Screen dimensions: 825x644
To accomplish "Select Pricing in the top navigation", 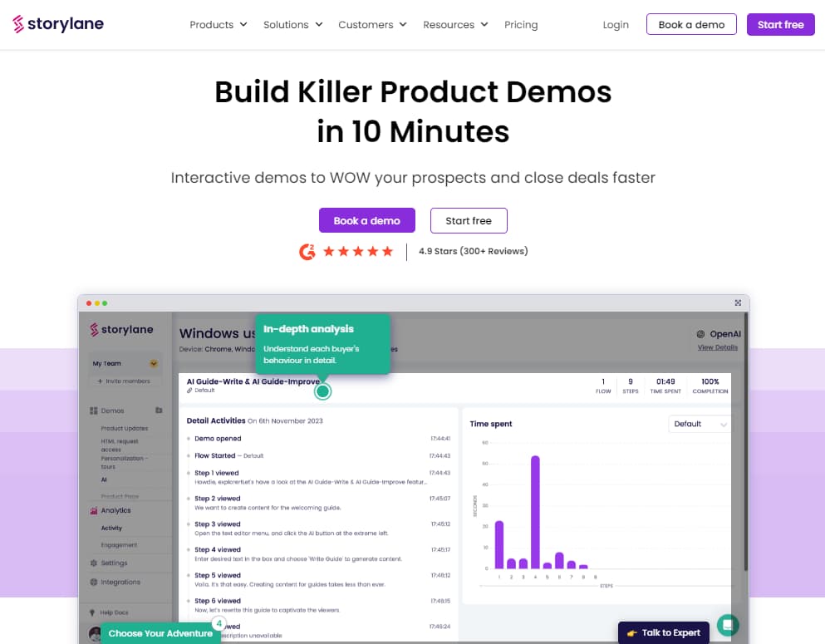I will click(x=521, y=25).
